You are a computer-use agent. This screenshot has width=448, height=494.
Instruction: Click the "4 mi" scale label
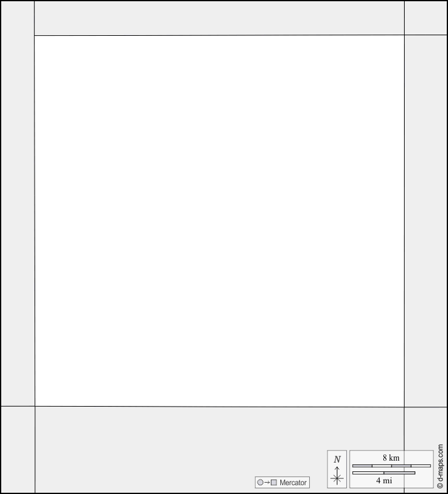coord(384,480)
